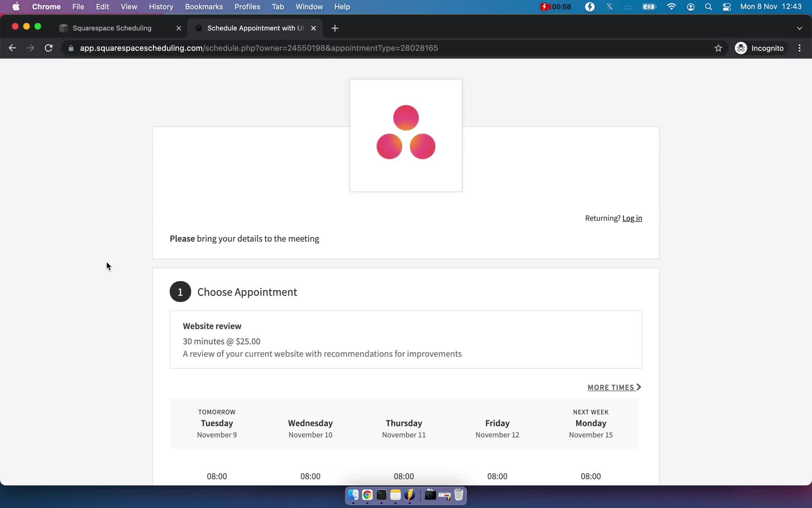Toggle the bookmark star icon in address bar
The height and width of the screenshot is (508, 812).
[x=719, y=48]
